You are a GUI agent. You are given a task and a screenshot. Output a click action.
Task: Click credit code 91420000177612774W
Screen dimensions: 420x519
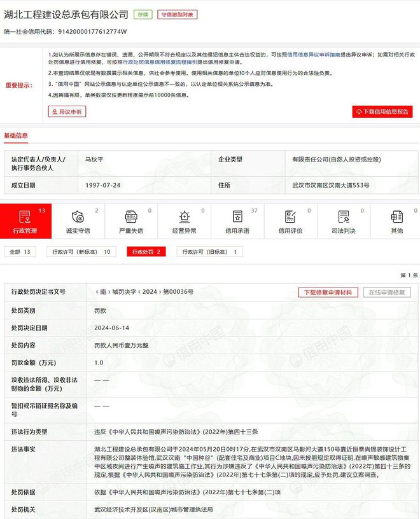coord(92,32)
